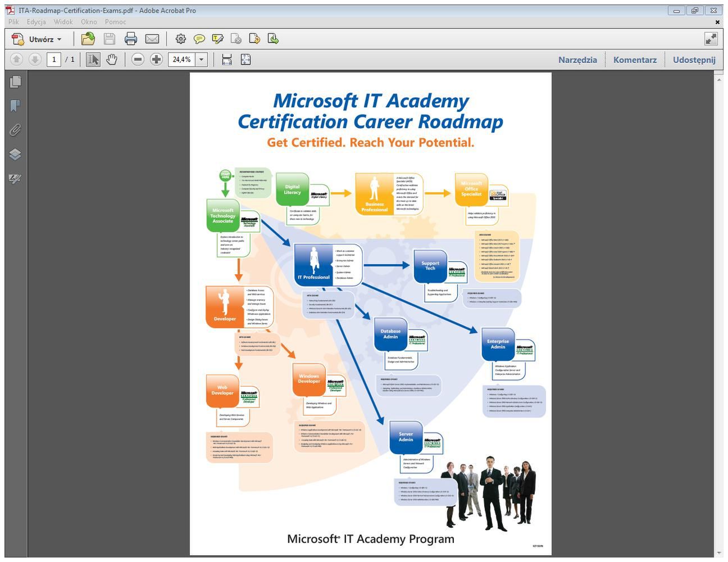The width and height of the screenshot is (728, 562).
Task: Open the Narzędzia panel
Action: [577, 60]
